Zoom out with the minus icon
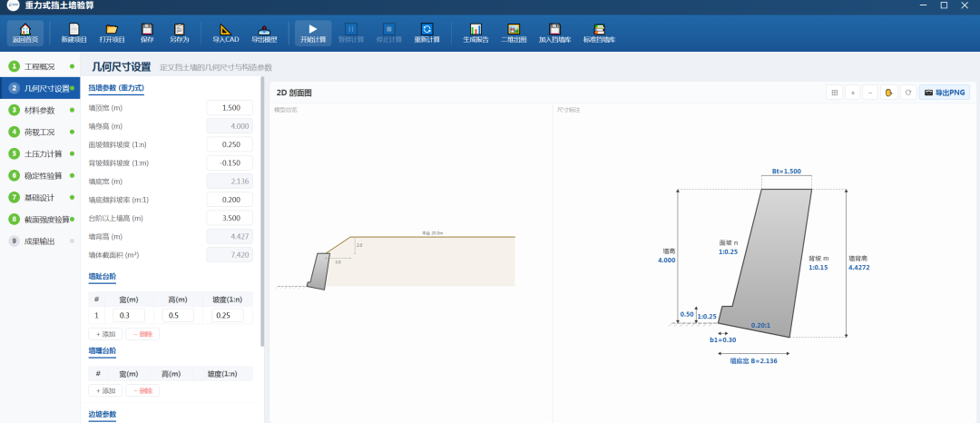This screenshot has height=423, width=980. coord(870,93)
